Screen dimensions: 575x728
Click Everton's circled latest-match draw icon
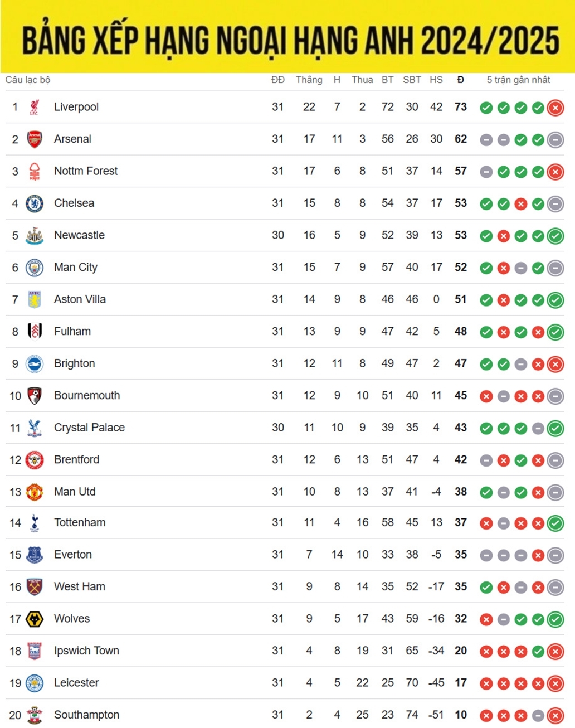[x=555, y=555]
